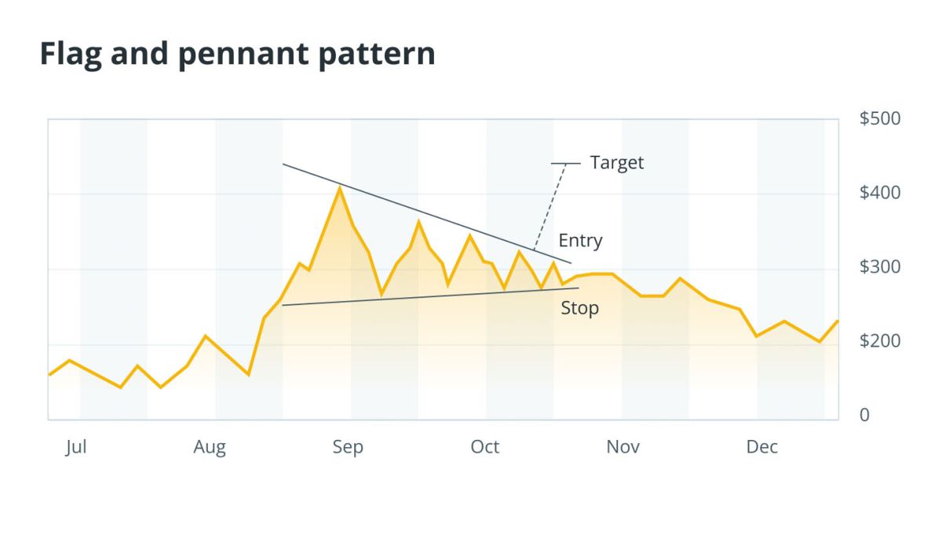Click the Entry label text

point(580,240)
